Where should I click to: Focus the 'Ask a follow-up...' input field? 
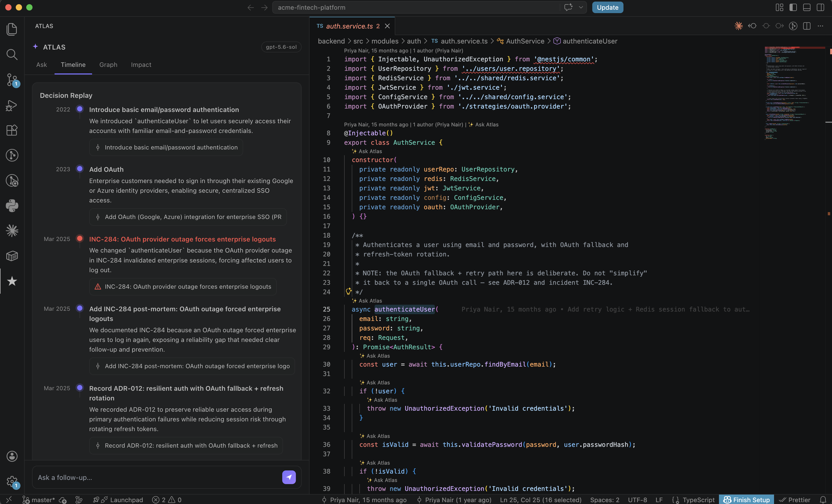click(x=157, y=477)
